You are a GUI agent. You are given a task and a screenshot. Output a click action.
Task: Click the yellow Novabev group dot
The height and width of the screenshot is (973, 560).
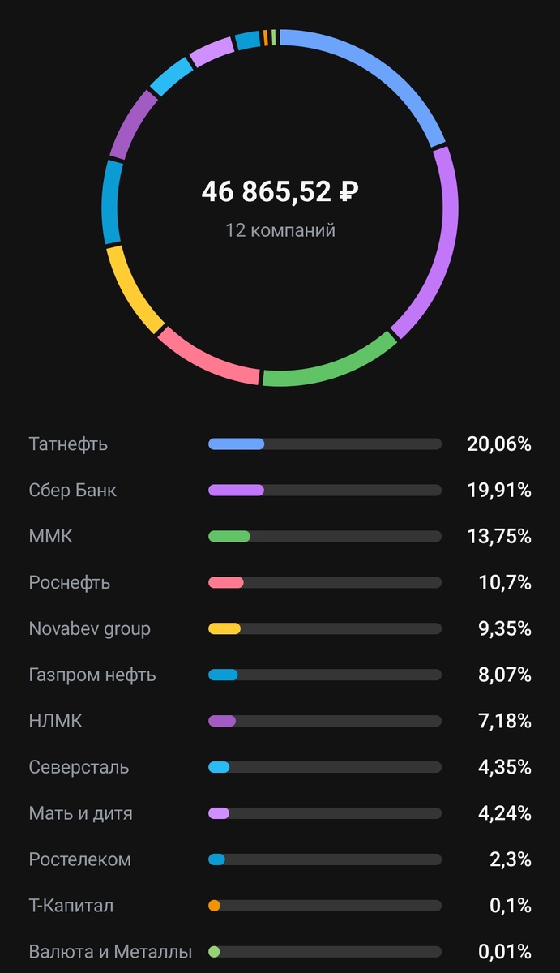217,628
